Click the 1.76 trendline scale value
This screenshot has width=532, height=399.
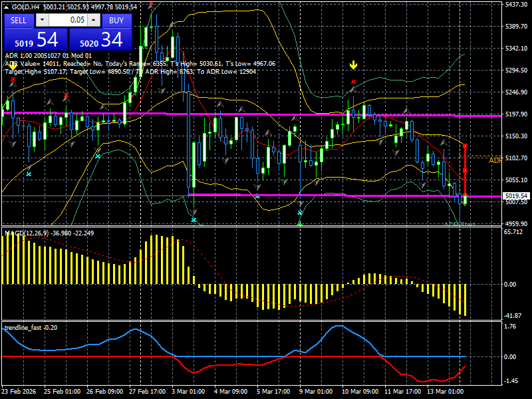(511, 327)
